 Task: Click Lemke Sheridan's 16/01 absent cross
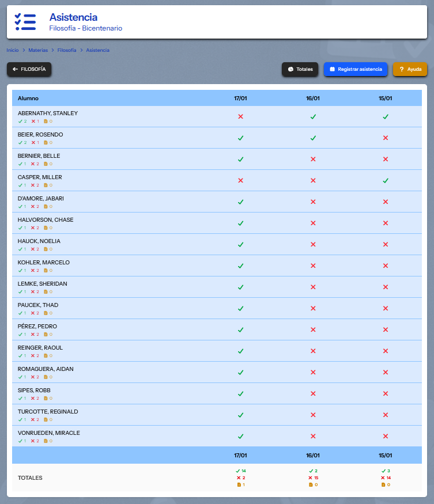coord(313,287)
